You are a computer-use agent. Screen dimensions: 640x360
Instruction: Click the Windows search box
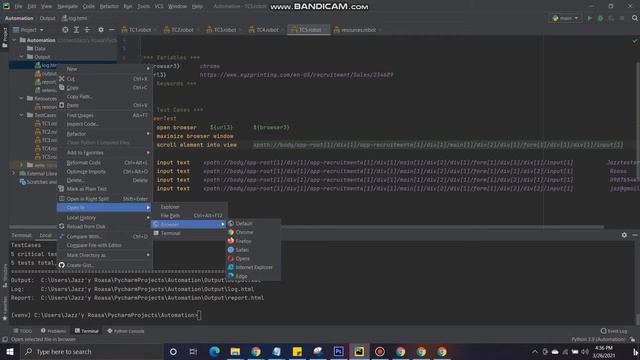coord(92,351)
